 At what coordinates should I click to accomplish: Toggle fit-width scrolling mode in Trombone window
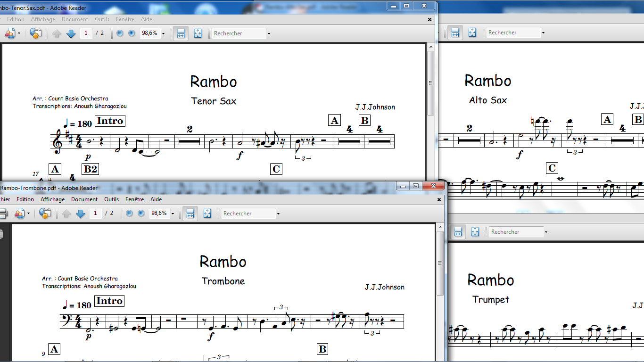(190, 214)
